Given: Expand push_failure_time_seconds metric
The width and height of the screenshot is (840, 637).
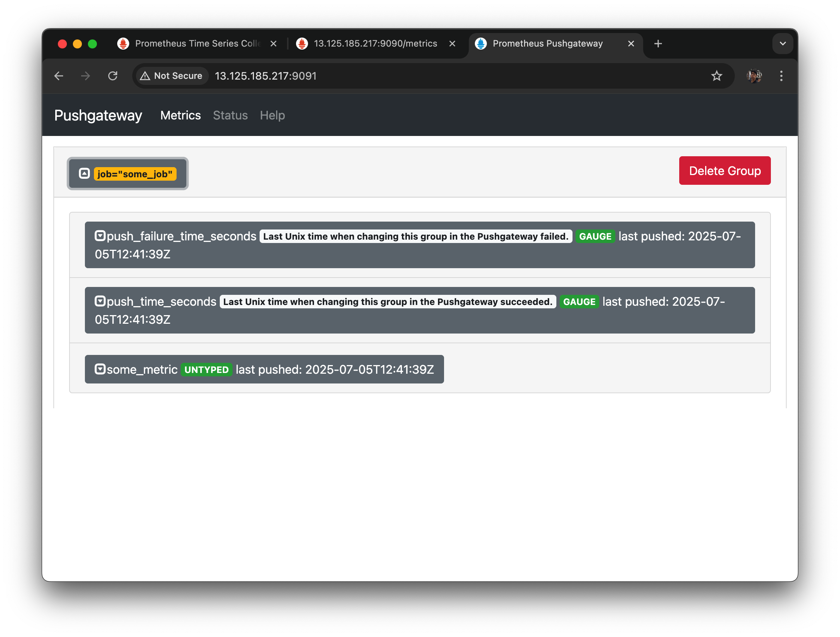Looking at the screenshot, I should (x=100, y=236).
